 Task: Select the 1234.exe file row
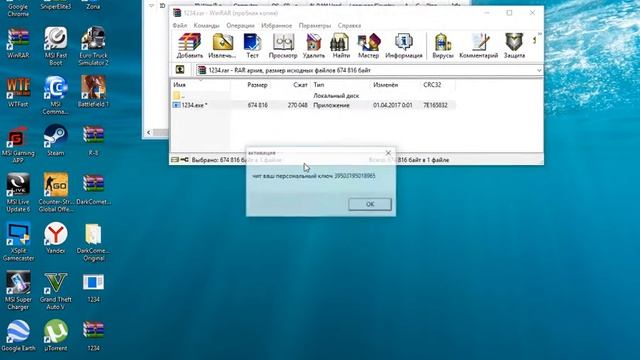point(313,105)
